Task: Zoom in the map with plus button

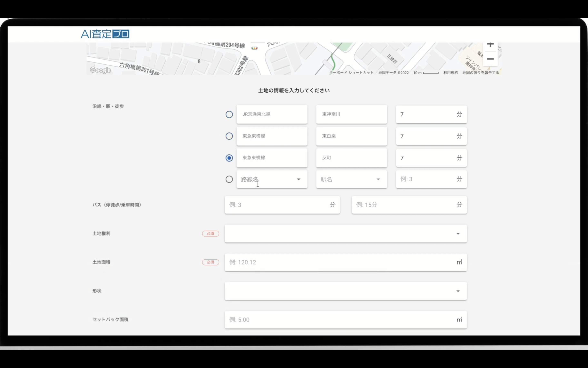Action: (490, 45)
